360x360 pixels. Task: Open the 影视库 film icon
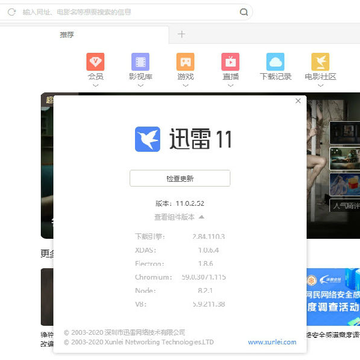coord(140,62)
